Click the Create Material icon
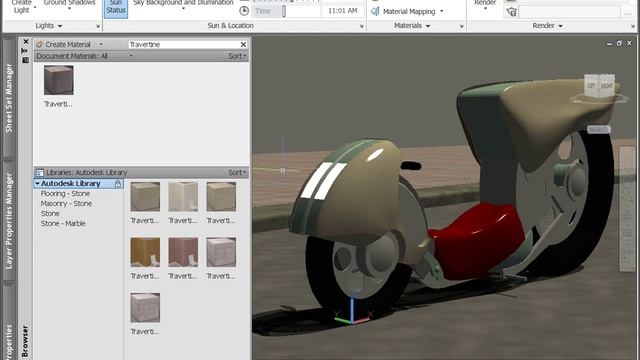Viewport: 640px width, 360px height. click(39, 44)
